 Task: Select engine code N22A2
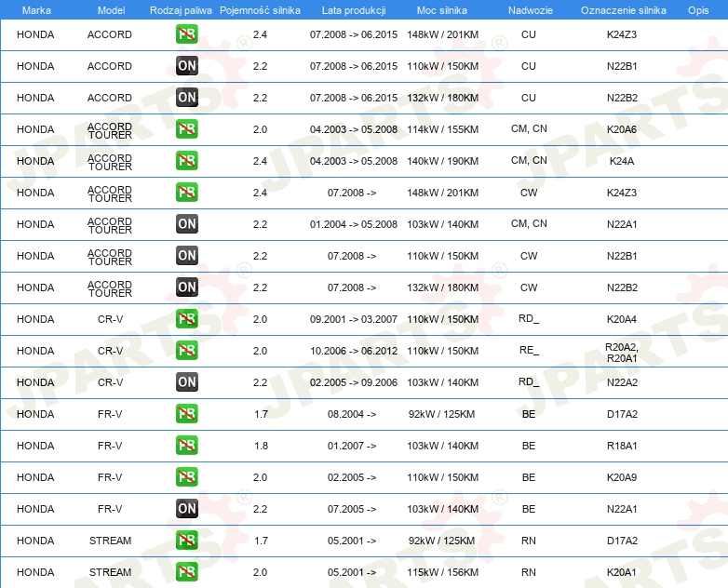622,382
